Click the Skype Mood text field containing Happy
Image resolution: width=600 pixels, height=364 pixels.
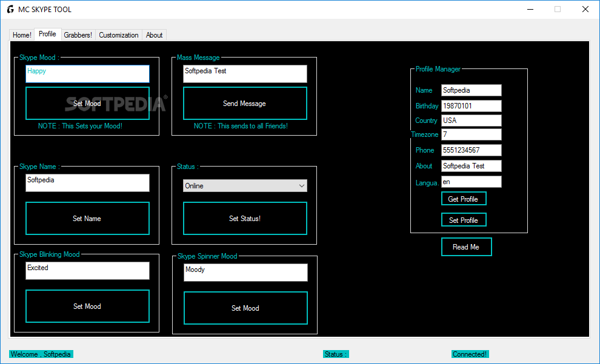87,74
